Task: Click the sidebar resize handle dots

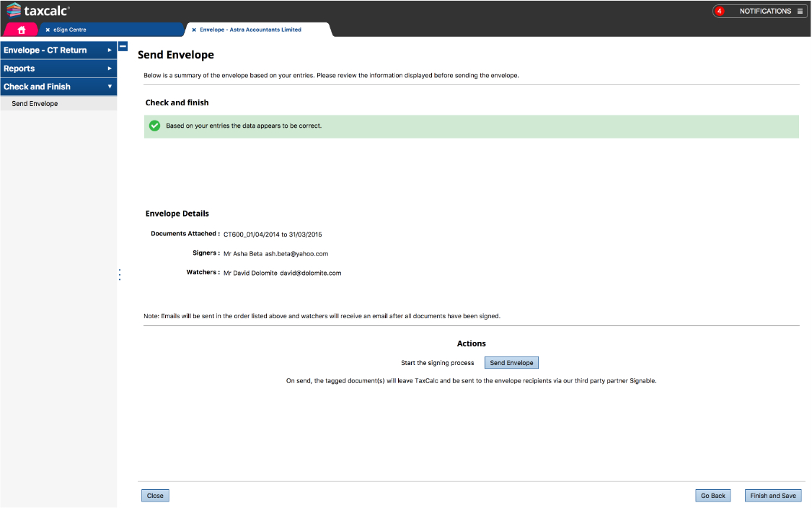Action: pyautogui.click(x=120, y=275)
